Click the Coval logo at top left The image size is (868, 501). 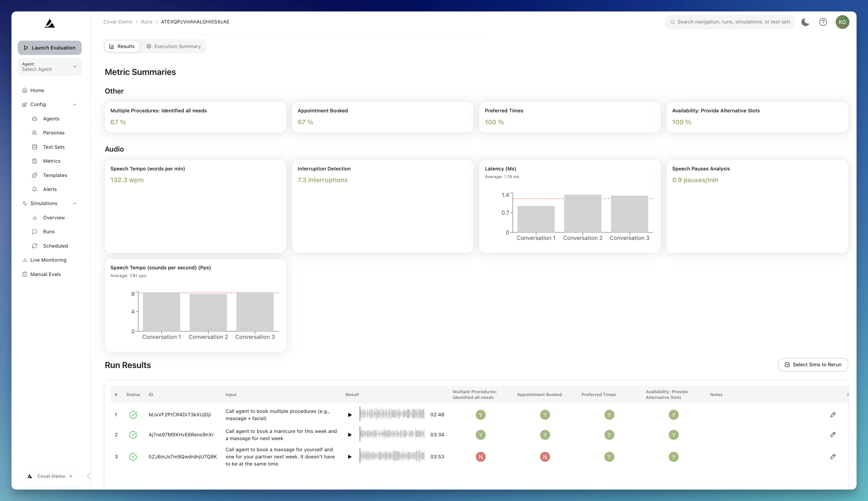[x=50, y=23]
